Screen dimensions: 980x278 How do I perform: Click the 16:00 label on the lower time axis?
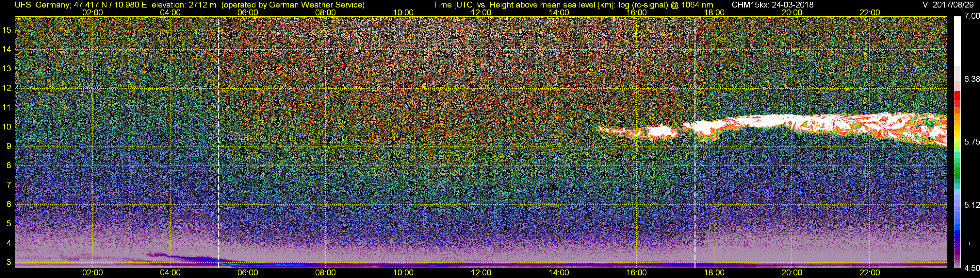636,273
